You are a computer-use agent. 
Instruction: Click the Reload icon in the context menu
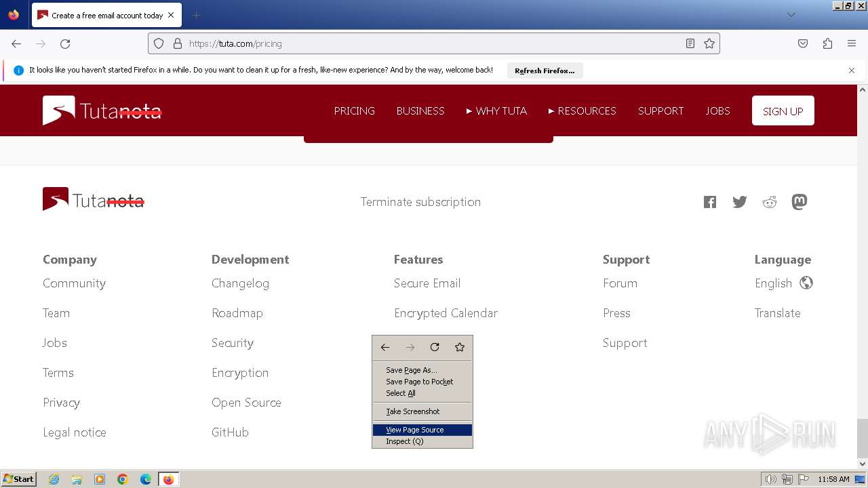click(x=435, y=347)
